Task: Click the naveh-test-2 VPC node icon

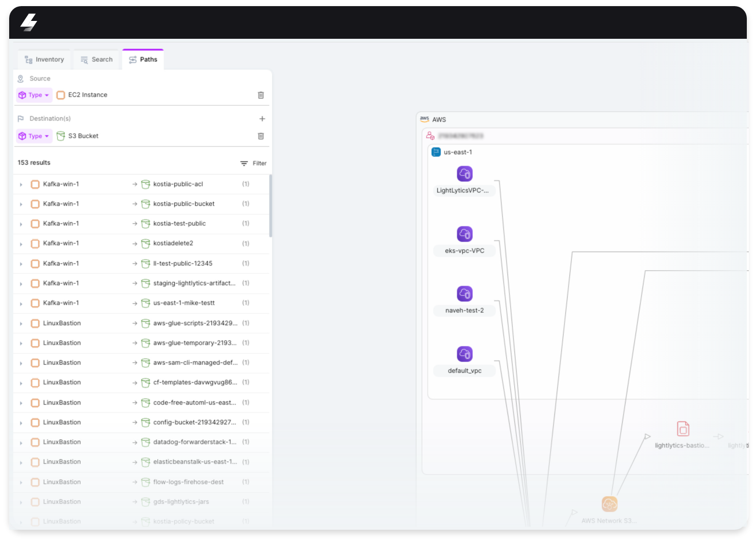Action: click(x=465, y=294)
